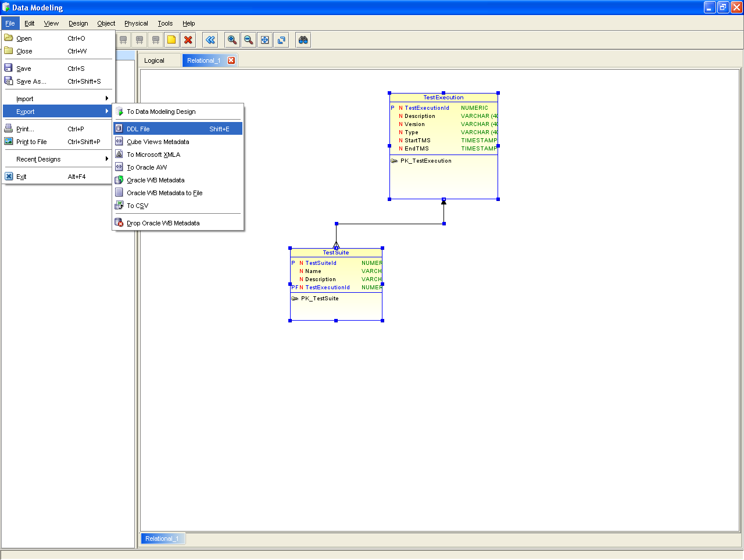Click the Save floppy disk icon in File menu
Screen dimensions: 744x560
pos(9,68)
